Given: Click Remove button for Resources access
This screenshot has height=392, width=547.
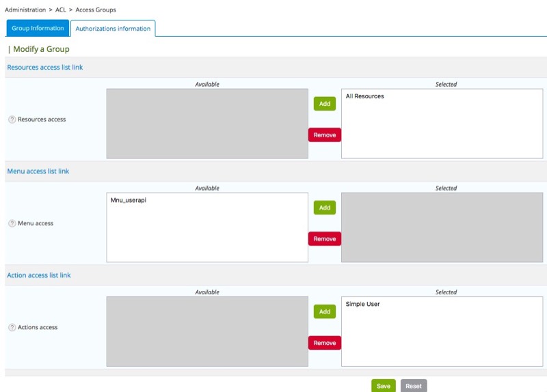Looking at the screenshot, I should click(325, 135).
